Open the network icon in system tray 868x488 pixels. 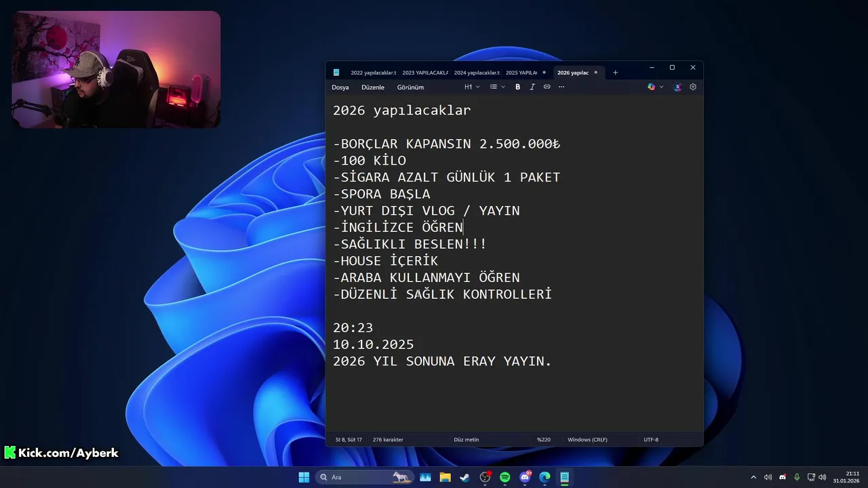811,477
